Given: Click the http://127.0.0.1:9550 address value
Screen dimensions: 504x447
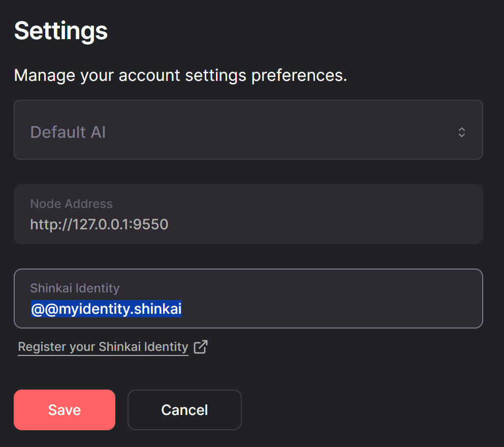Looking at the screenshot, I should (x=99, y=224).
